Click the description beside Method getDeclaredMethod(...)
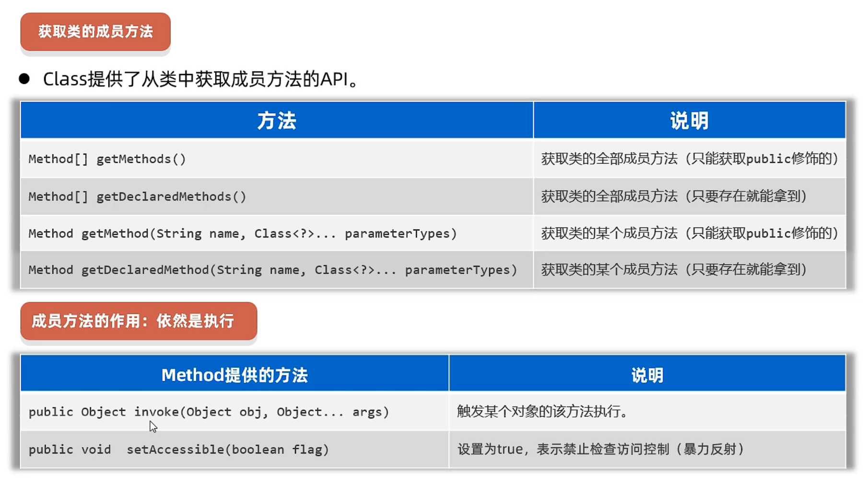Viewport: 868px width, 478px height. (690, 270)
